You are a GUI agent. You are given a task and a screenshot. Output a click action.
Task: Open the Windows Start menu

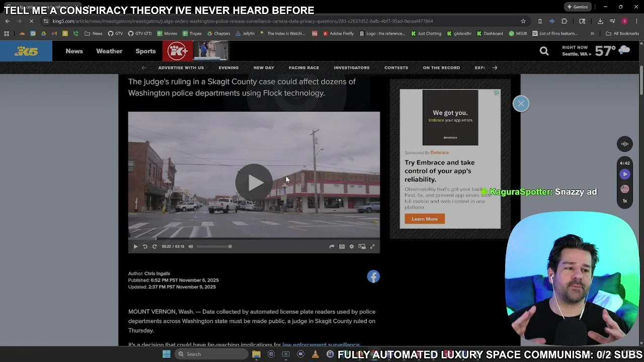pyautogui.click(x=166, y=354)
